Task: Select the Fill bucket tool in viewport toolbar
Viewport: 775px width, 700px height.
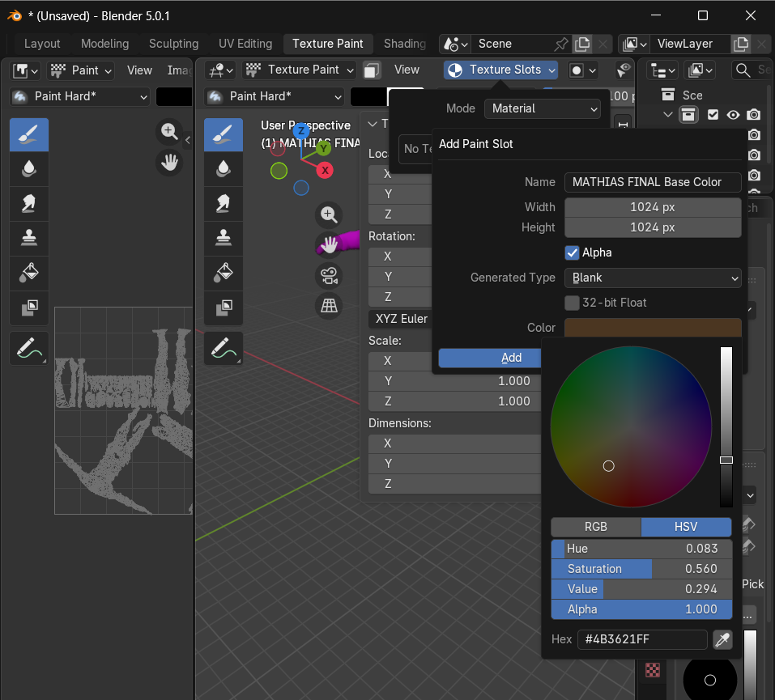Action: coord(222,272)
